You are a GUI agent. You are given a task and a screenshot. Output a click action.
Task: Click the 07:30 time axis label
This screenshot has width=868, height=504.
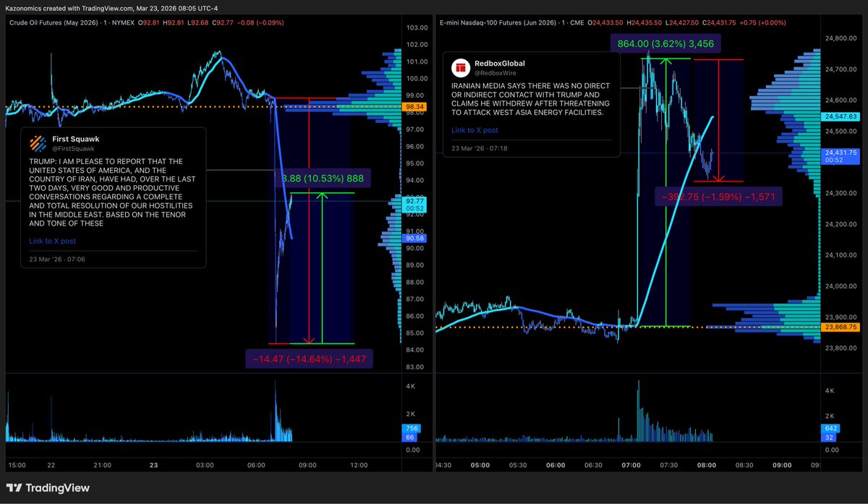[669, 466]
